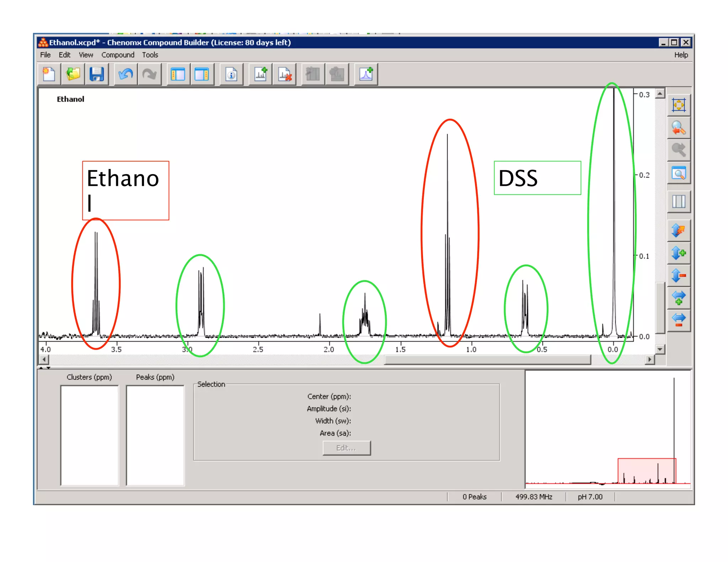728x562 pixels.
Task: Toggle the vertical column split view
Action: click(x=679, y=202)
